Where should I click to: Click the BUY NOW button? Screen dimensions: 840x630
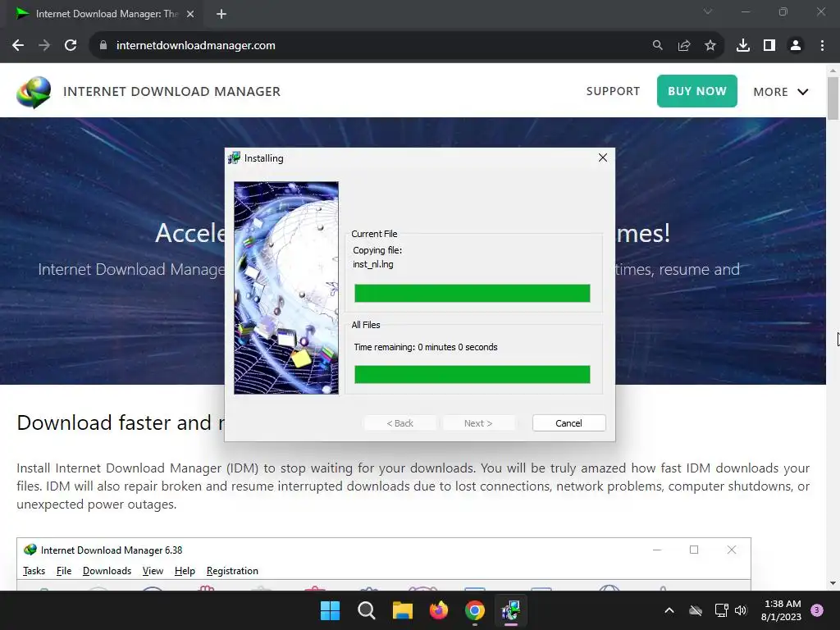tap(697, 91)
